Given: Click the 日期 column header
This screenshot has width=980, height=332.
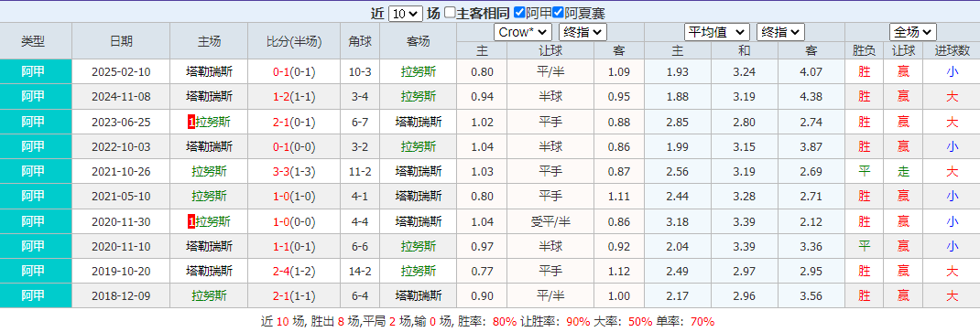Looking at the screenshot, I should coord(121,42).
